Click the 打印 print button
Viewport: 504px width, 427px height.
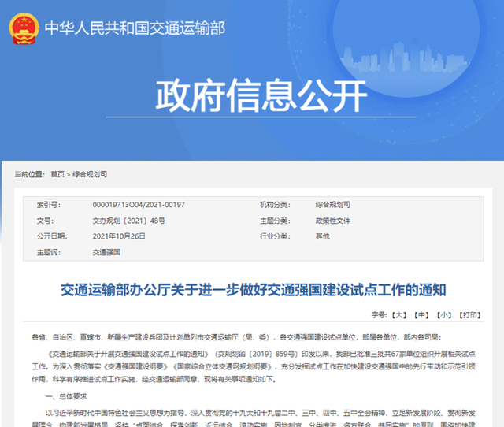click(x=469, y=315)
